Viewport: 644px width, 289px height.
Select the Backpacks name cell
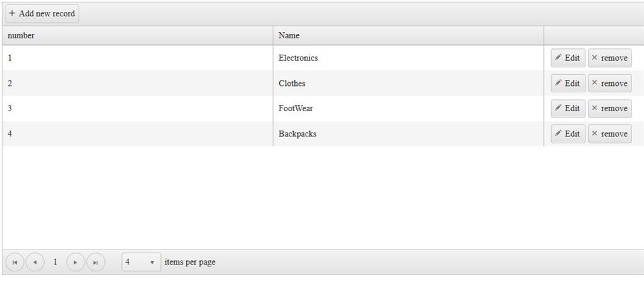click(297, 134)
